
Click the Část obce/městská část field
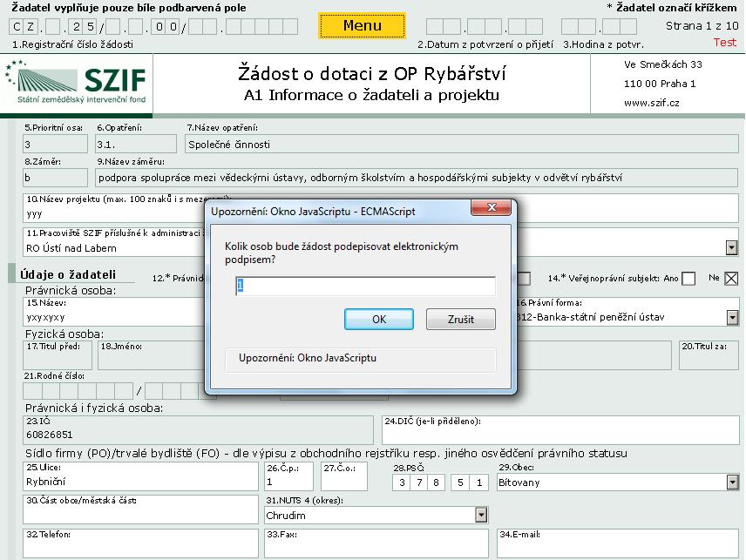tap(140, 509)
